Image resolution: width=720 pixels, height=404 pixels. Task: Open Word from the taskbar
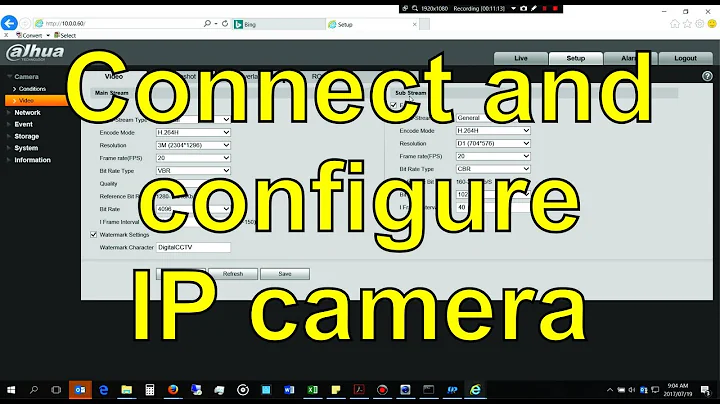(289, 390)
